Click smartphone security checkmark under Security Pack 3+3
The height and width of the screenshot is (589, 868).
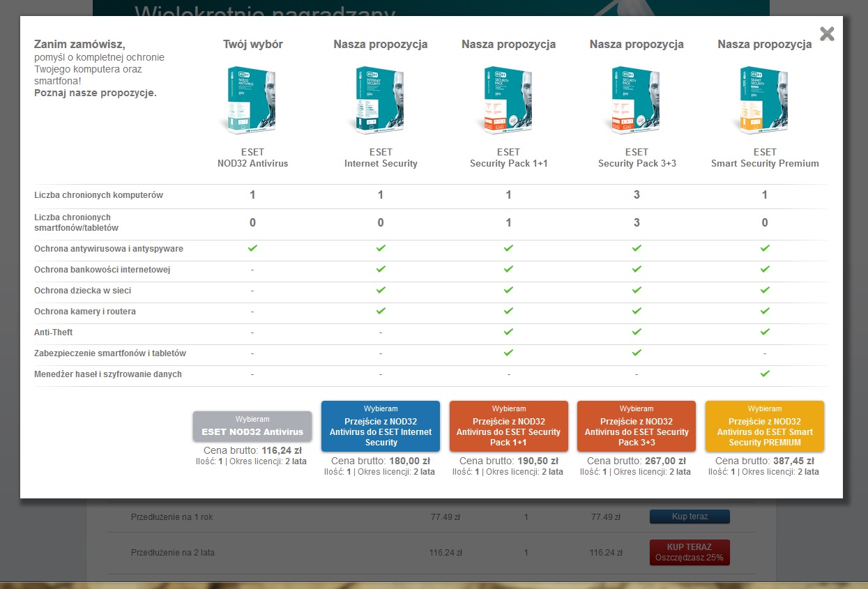point(637,353)
